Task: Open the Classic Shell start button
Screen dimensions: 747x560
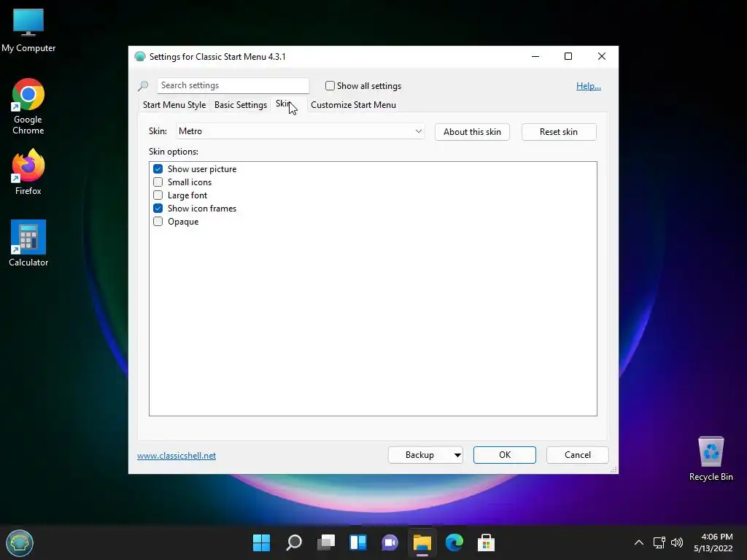Action: 20,542
